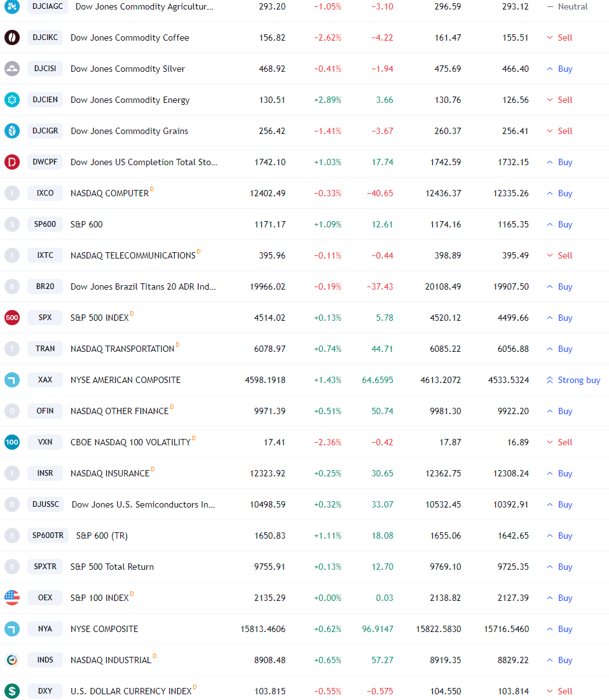The height and width of the screenshot is (700, 609).
Task: Click the Dow Jones Commodity Silver logo icon
Action: pos(12,69)
